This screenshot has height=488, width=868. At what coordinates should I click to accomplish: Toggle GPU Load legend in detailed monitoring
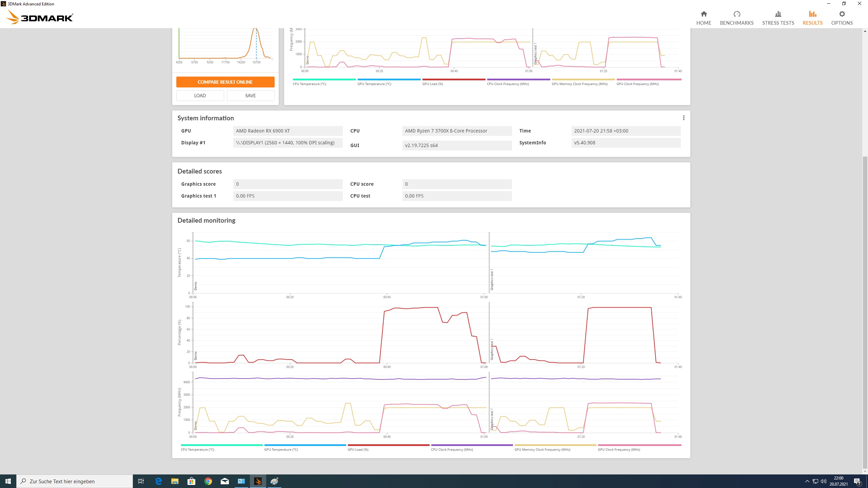point(358,449)
